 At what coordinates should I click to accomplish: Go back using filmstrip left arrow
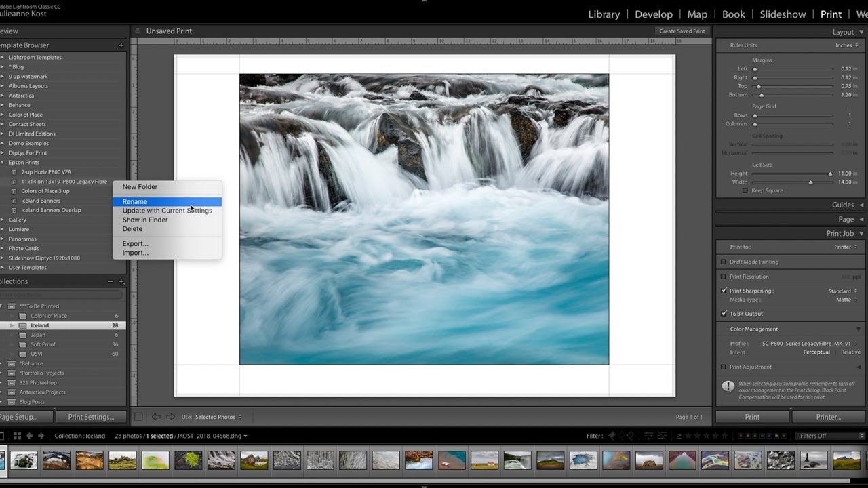coord(31,436)
